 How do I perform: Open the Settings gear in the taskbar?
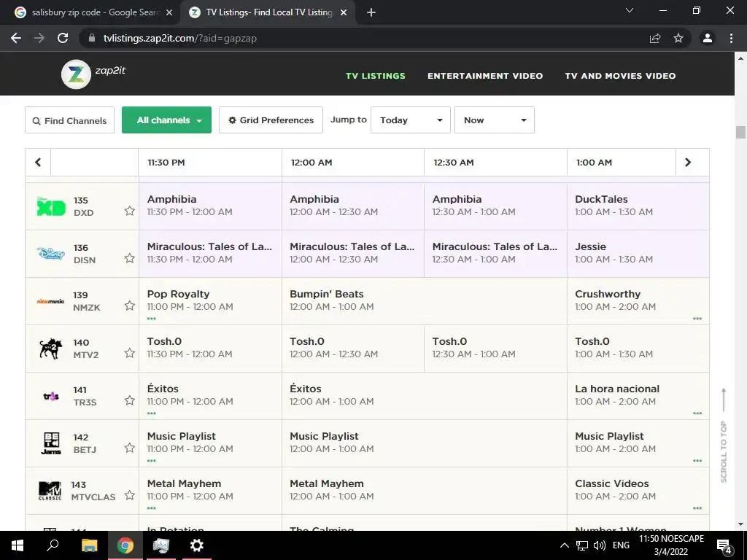(x=196, y=545)
